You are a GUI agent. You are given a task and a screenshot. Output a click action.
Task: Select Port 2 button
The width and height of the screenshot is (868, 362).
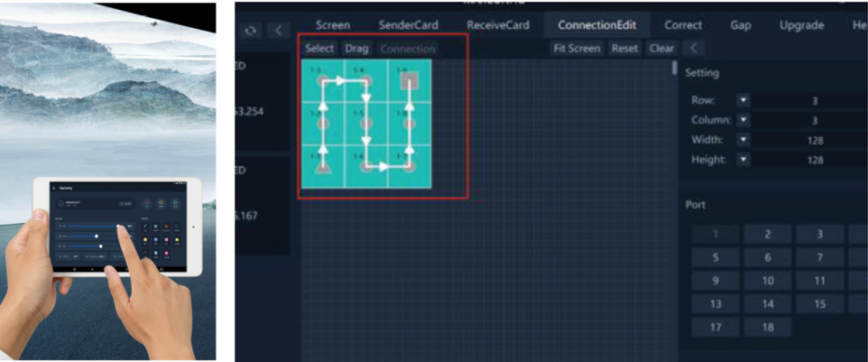(x=768, y=234)
